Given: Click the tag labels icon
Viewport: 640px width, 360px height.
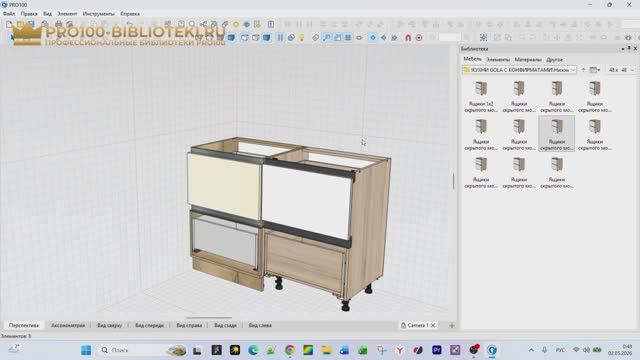Looking at the screenshot, I should click(x=315, y=38).
